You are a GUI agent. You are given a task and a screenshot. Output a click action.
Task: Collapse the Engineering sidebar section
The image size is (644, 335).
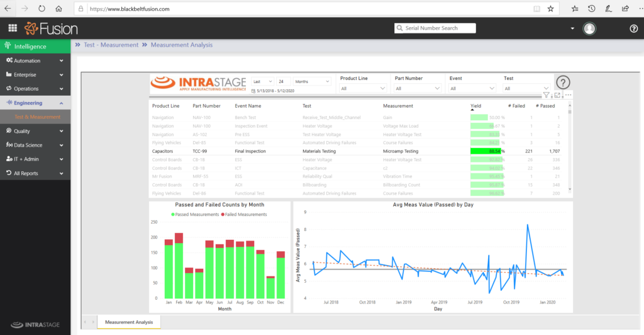tap(35, 103)
